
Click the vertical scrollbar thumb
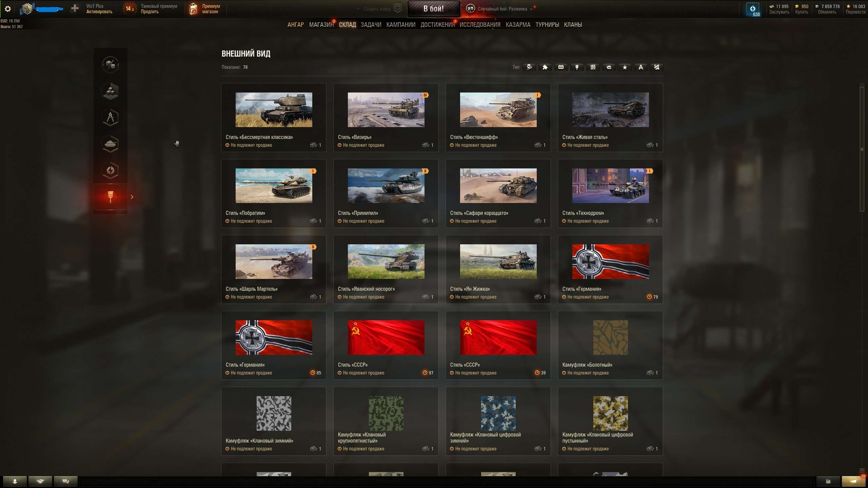point(862,149)
